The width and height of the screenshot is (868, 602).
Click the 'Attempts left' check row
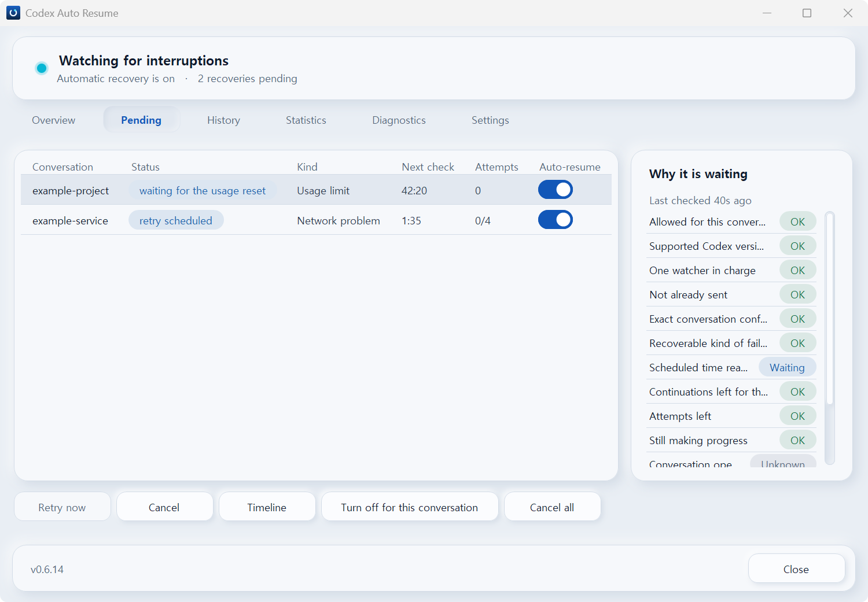[x=731, y=416]
